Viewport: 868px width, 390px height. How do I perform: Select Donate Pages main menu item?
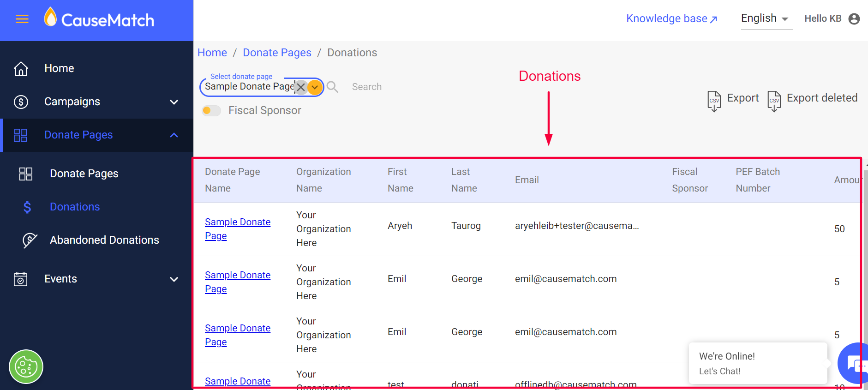pos(78,135)
